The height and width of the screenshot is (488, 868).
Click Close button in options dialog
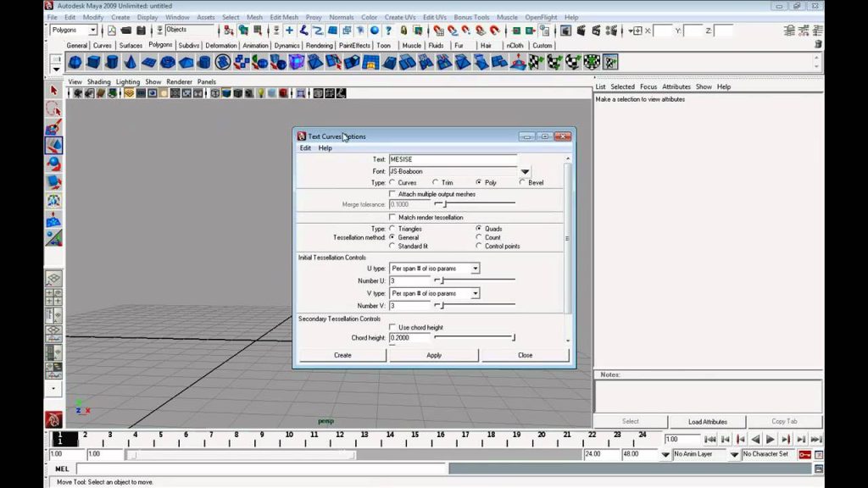tap(525, 355)
